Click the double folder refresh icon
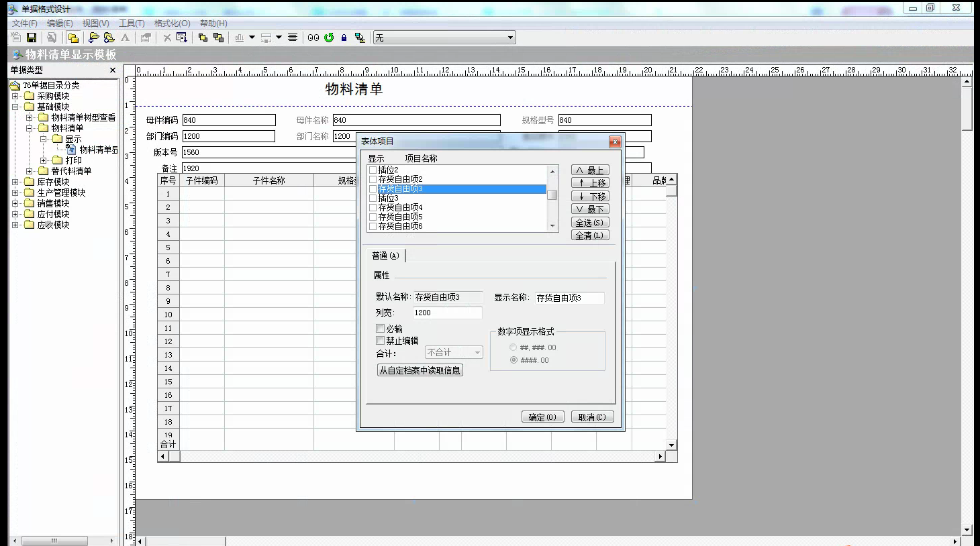The height and width of the screenshot is (546, 980). pyautogui.click(x=109, y=38)
